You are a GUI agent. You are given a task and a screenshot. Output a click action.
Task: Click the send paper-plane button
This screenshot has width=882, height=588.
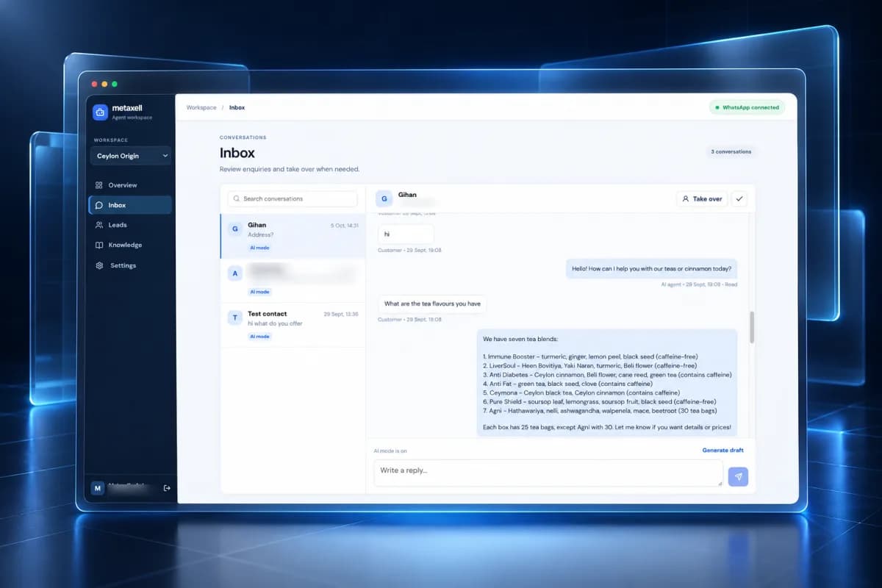[738, 476]
